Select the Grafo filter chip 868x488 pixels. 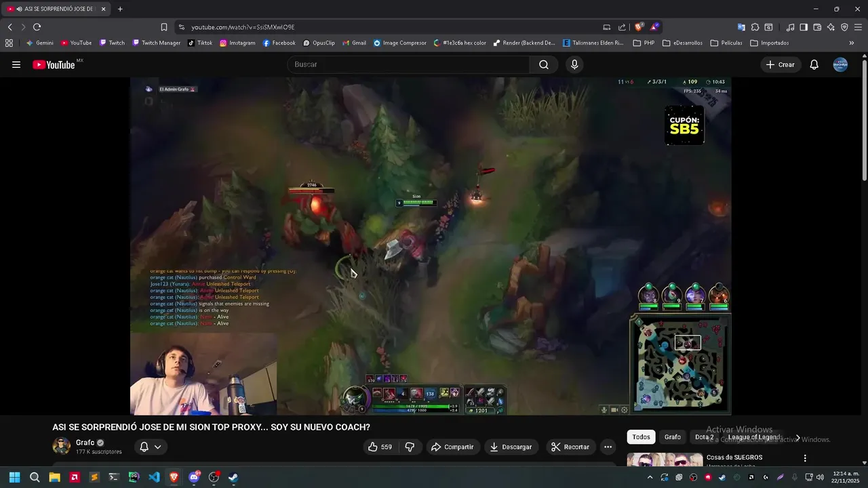[673, 437]
